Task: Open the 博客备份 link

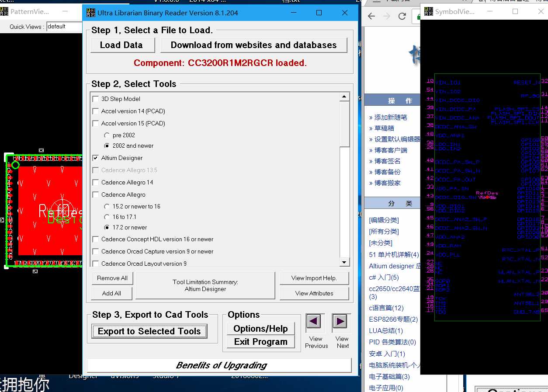Action: (x=388, y=172)
